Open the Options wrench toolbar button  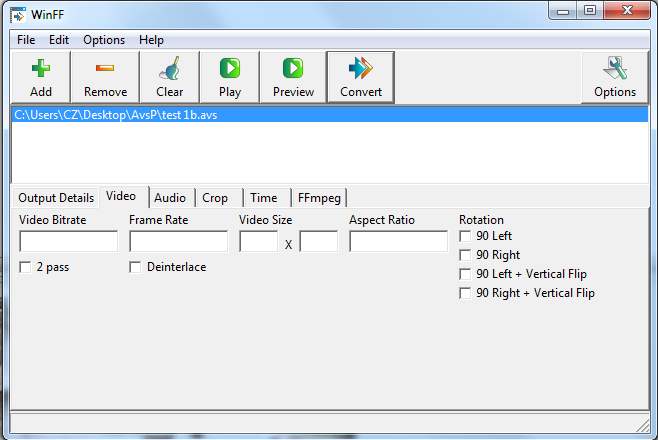(615, 77)
